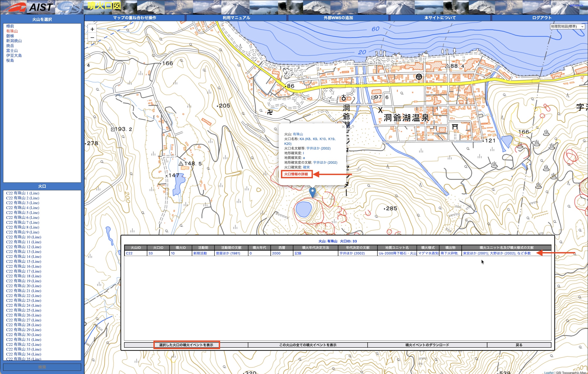Click the 噴火イベントのダウンロード button
The image size is (588, 374).
tap(427, 345)
